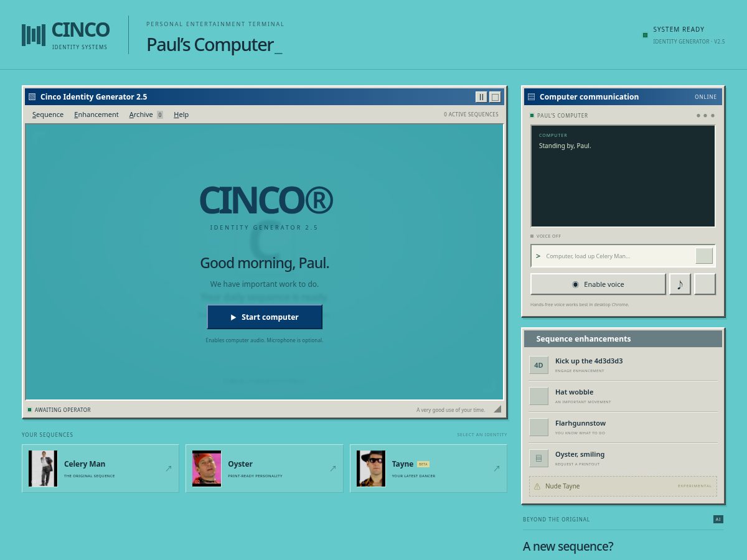This screenshot has width=747, height=560.
Task: Click the arrow icon on the Tayne card
Action: coord(497,469)
